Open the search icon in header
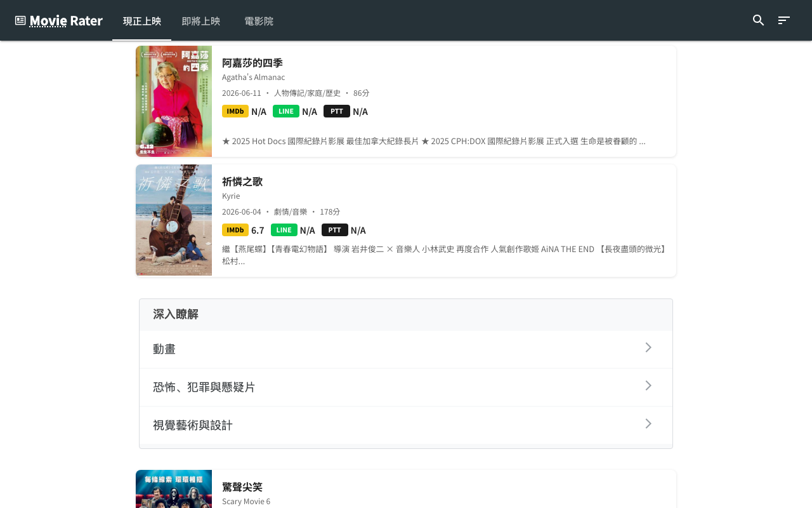 tap(758, 20)
